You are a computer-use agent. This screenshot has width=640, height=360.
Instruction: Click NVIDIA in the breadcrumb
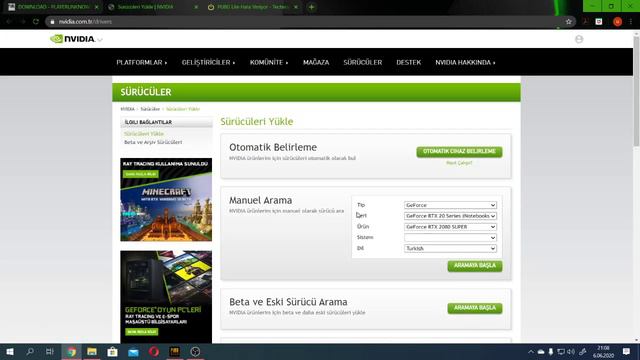tap(127, 109)
